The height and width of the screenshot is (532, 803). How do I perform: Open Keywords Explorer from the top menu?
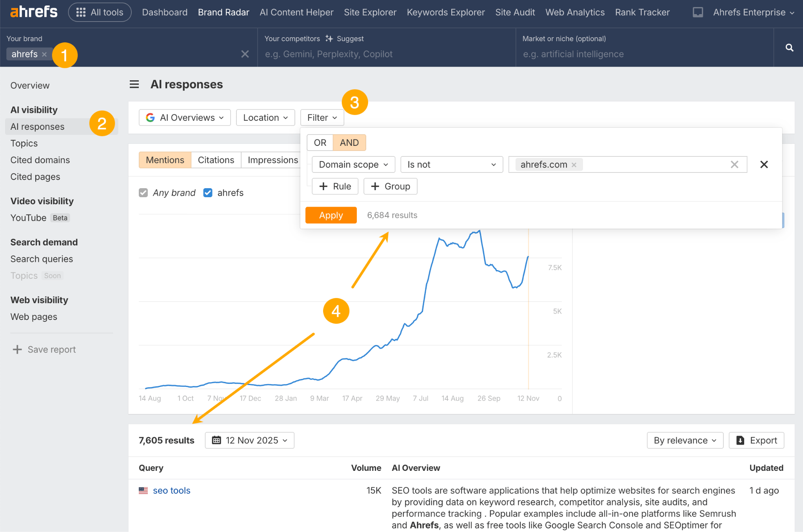445,12
